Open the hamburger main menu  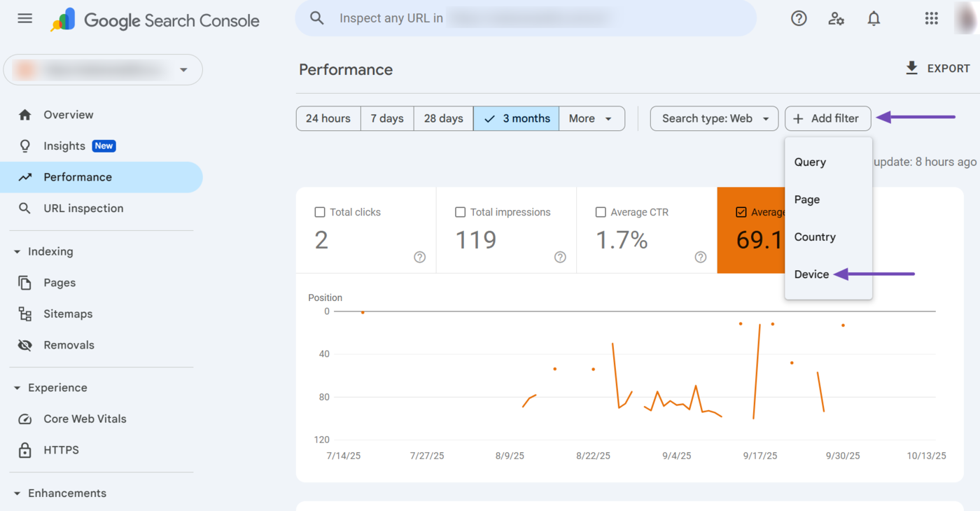[x=25, y=19]
